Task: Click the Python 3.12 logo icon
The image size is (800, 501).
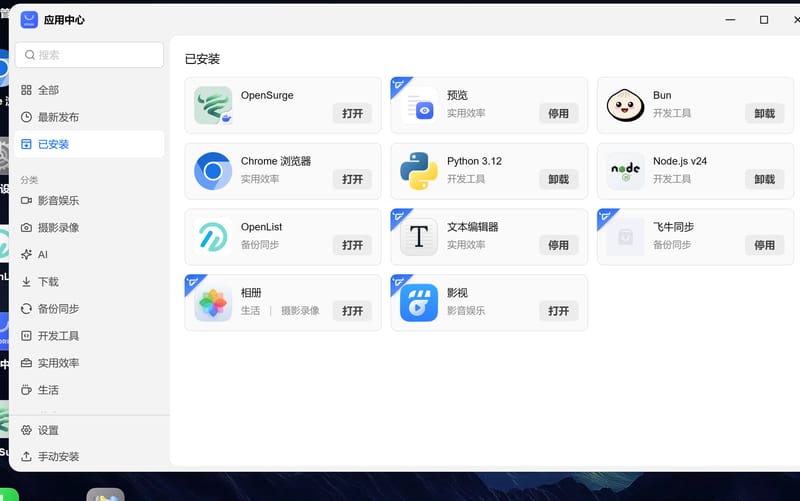Action: 419,171
